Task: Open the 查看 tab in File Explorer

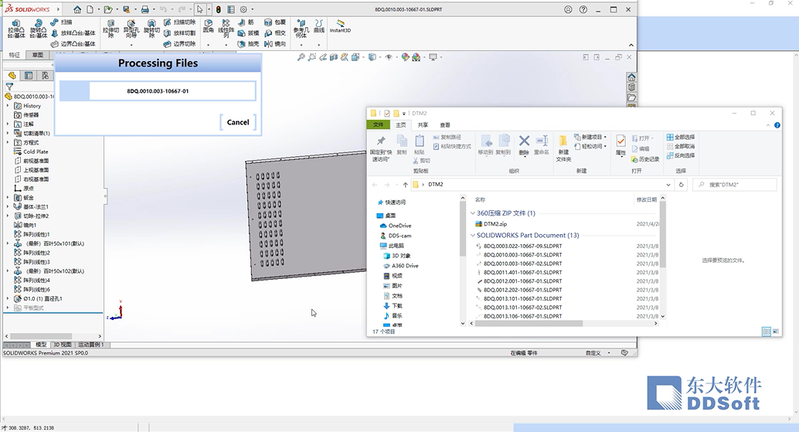Action: [445, 124]
